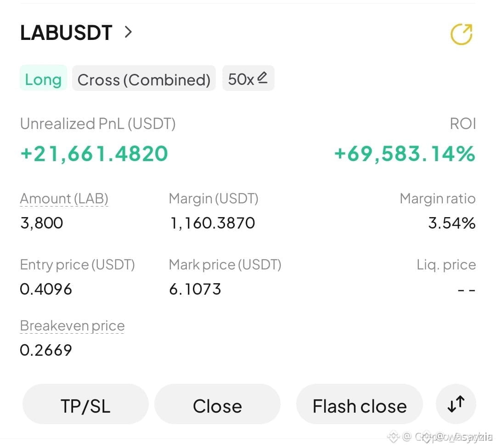Image resolution: width=496 pixels, height=448 pixels.
Task: Tap the reverse position arrows icon
Action: tap(456, 404)
